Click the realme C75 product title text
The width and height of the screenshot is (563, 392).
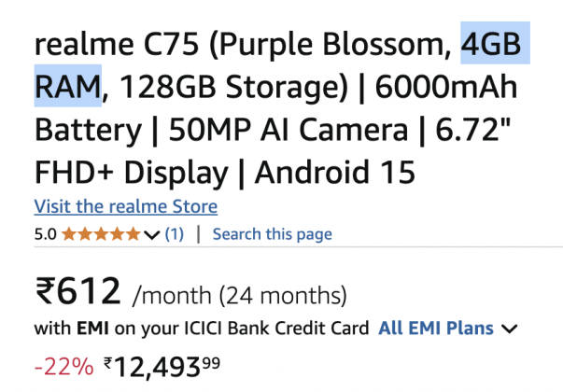tap(117, 44)
